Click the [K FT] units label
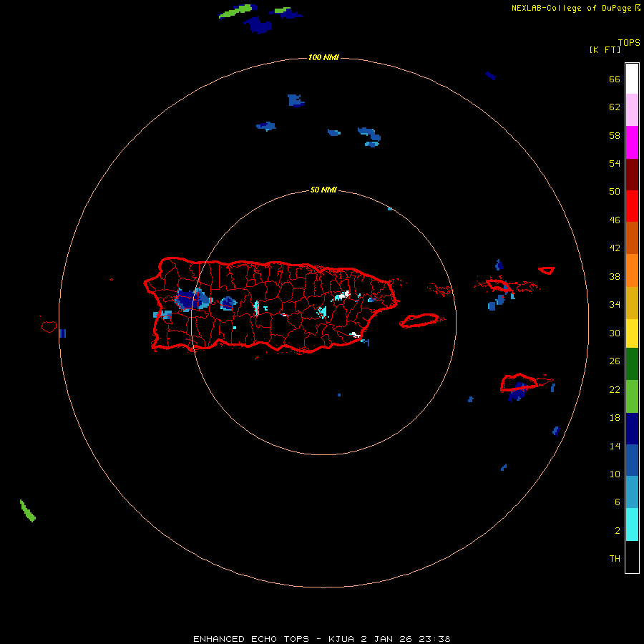 pos(605,49)
